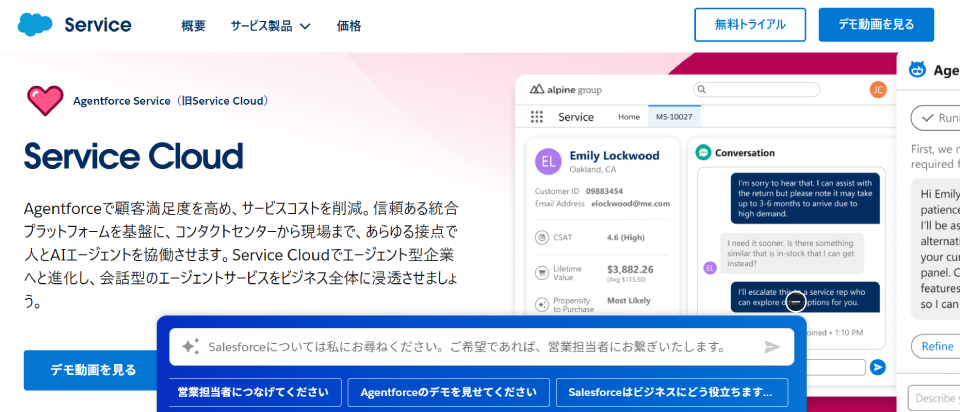Image resolution: width=960 pixels, height=412 pixels.
Task: Click the Customer ID 09883454
Action: (x=604, y=191)
